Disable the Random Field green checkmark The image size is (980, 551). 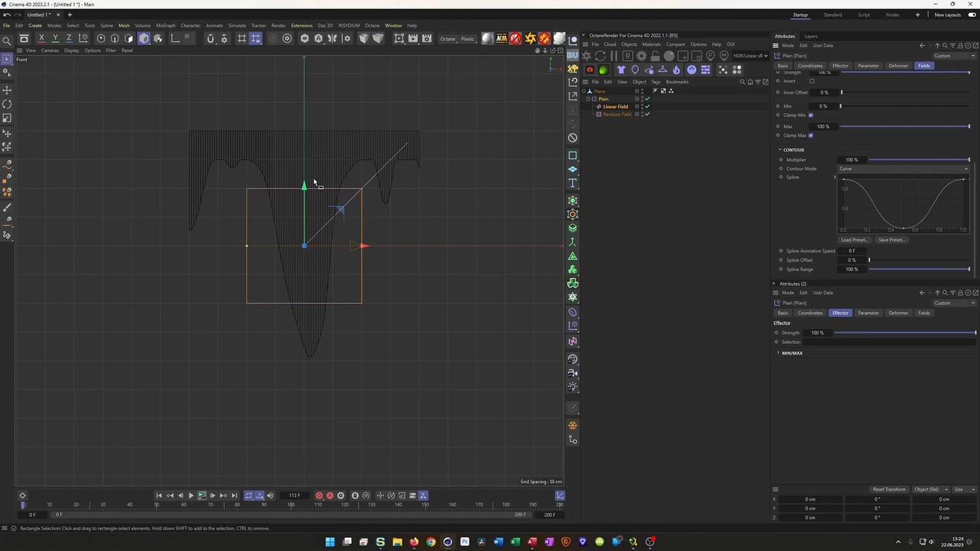[647, 114]
